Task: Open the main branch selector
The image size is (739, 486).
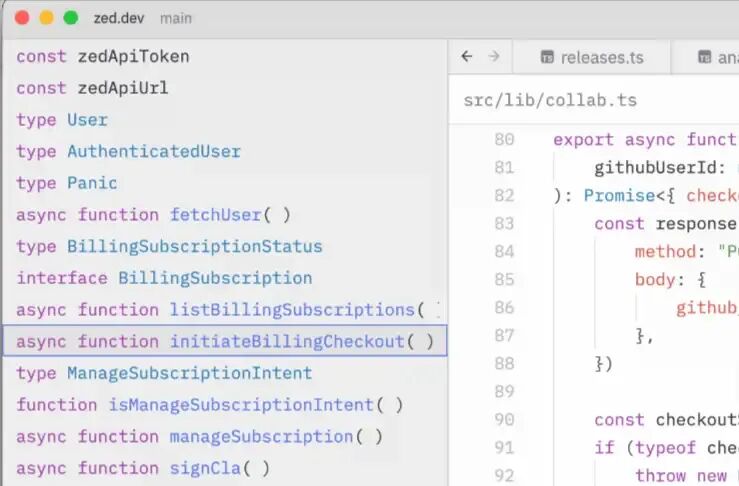Action: point(176,18)
